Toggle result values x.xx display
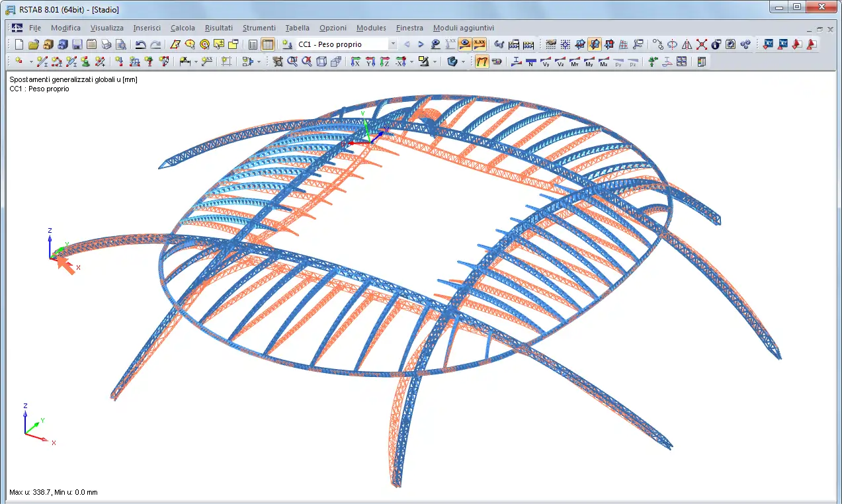 tap(479, 44)
